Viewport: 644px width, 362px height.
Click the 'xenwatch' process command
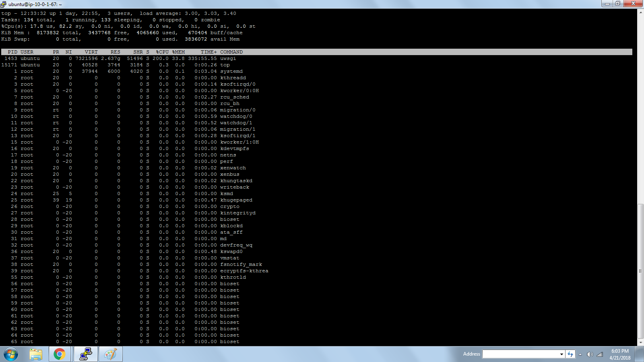(233, 168)
